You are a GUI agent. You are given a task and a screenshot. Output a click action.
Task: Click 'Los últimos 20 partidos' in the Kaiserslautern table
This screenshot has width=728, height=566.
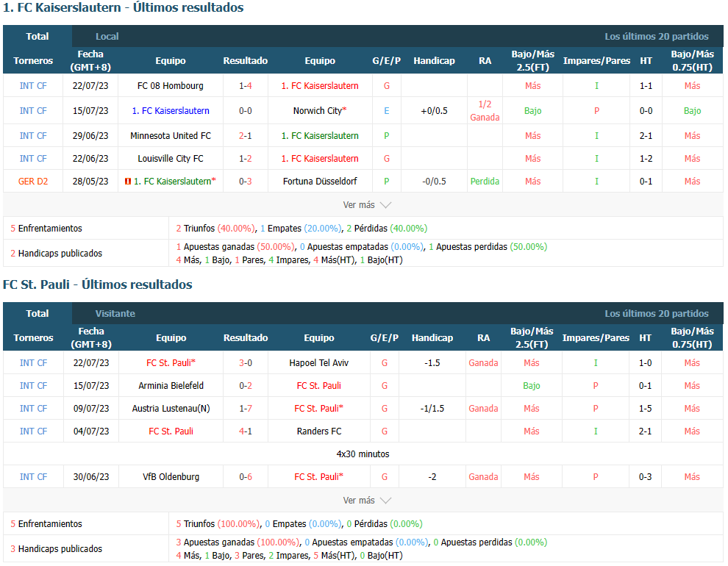(657, 36)
